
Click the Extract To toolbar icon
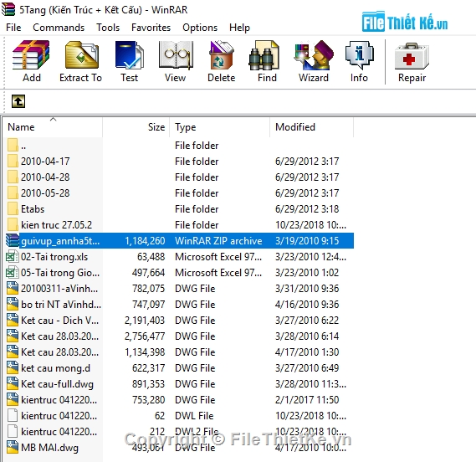[x=82, y=55]
